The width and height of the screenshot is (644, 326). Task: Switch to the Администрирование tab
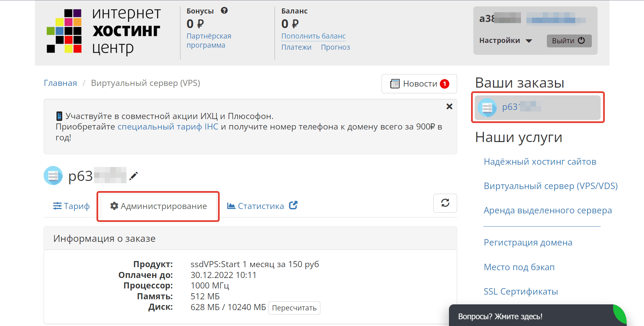point(158,206)
